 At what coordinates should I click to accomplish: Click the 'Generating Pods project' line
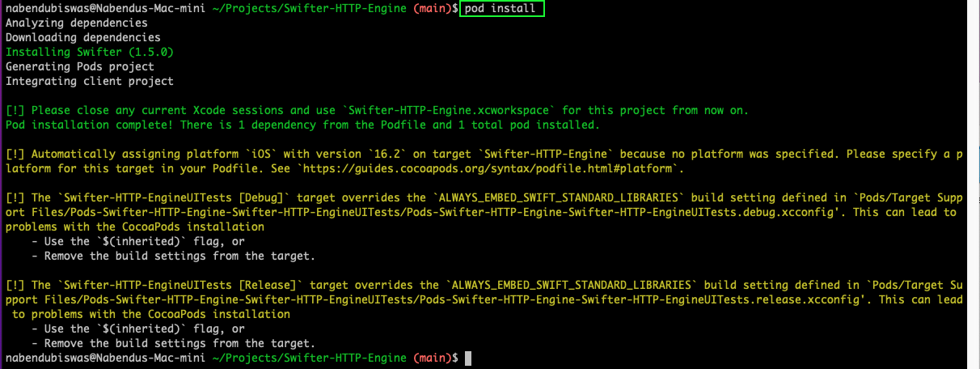80,66
